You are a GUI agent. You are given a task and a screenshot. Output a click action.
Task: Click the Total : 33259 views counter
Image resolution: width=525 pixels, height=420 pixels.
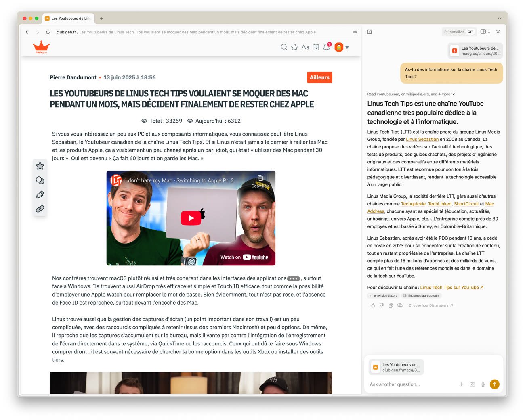click(162, 121)
